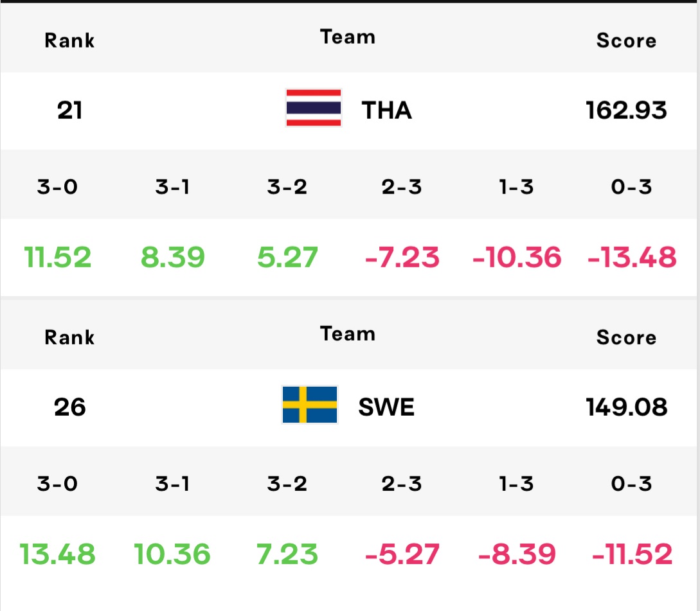The image size is (700, 611).
Task: Click Thailand's rank number 21
Action: (69, 111)
